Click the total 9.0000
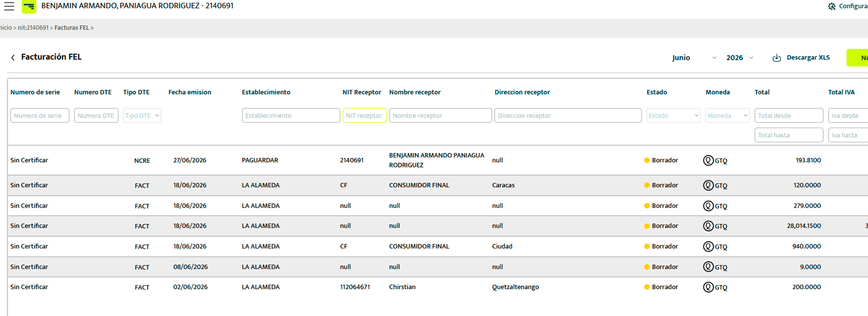Screen dimensions: 868x316 click(x=810, y=267)
